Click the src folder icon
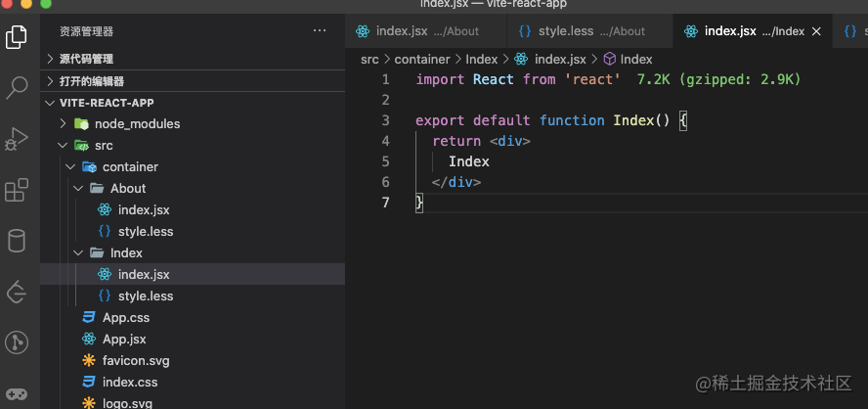Viewport: 868px width, 409px height. (81, 145)
